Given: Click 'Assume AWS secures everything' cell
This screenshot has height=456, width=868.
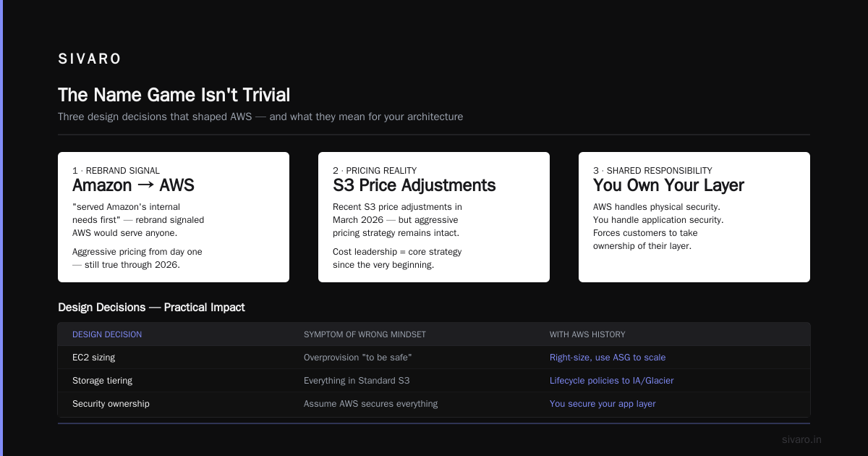Looking at the screenshot, I should 370,404.
